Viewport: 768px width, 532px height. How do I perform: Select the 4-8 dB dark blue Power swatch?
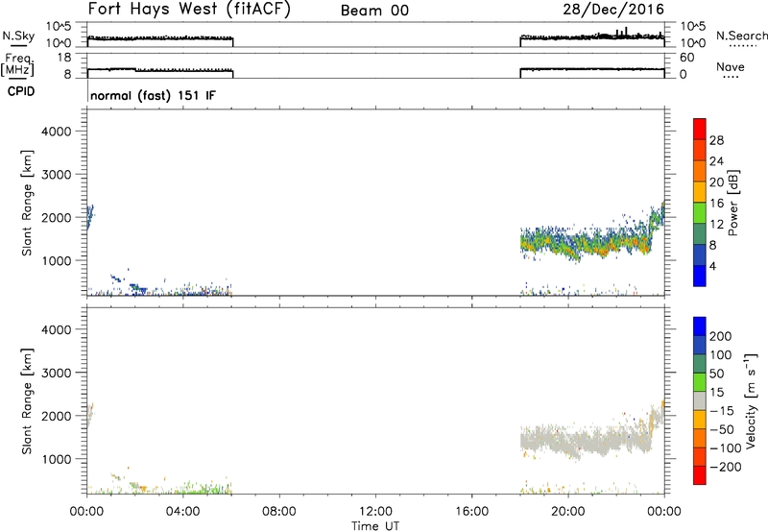click(700, 254)
